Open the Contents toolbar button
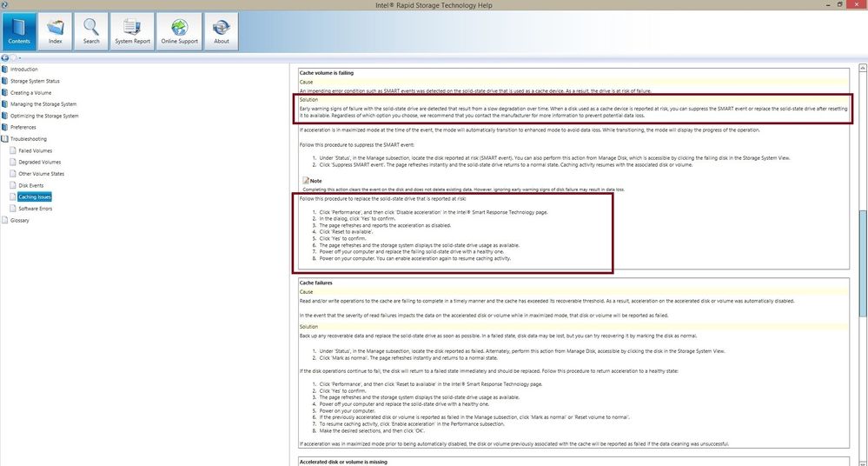This screenshot has width=868, height=466. coord(19,31)
